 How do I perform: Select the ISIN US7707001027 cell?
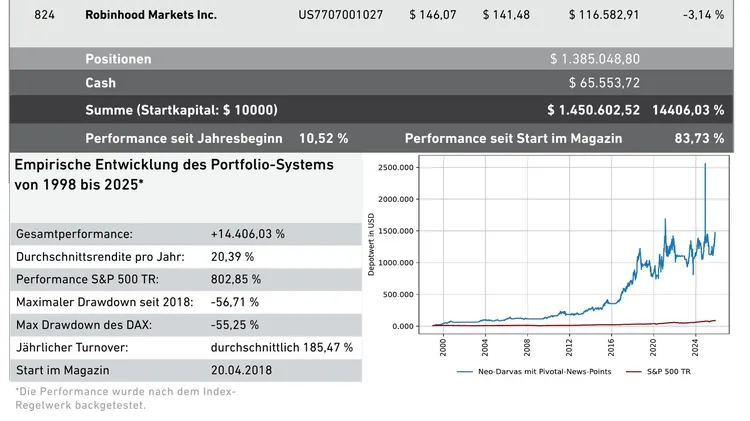coord(340,16)
